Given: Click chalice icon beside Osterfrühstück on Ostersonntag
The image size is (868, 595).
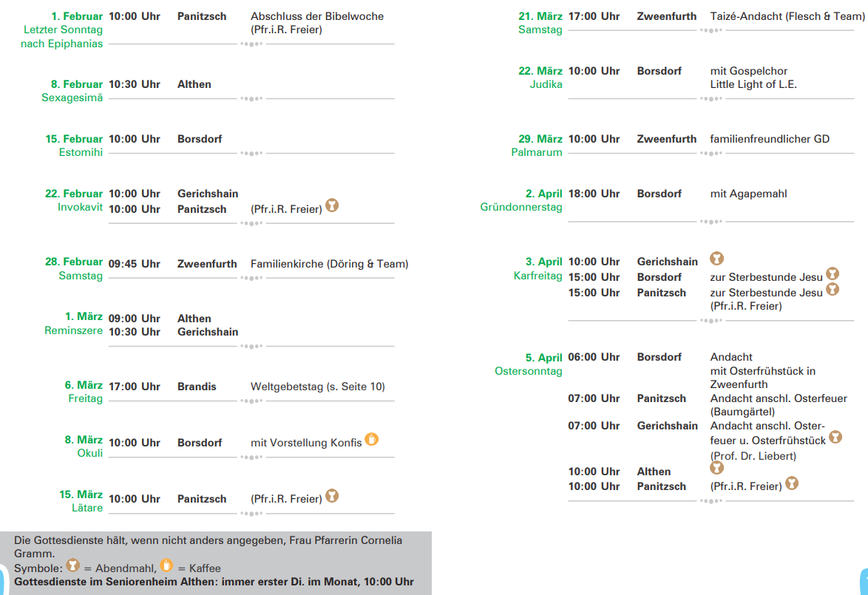Looking at the screenshot, I should point(835,437).
